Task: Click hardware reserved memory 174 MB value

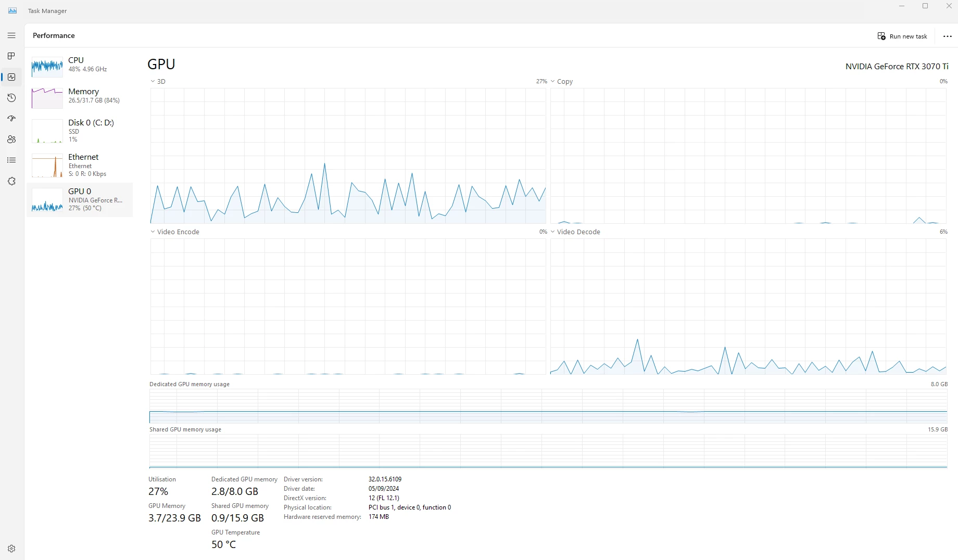Action: point(379,517)
